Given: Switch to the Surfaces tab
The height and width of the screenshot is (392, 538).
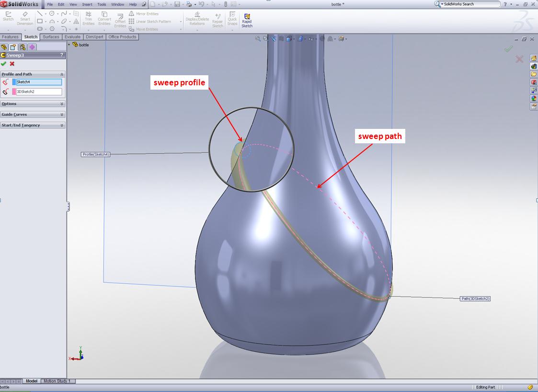Looking at the screenshot, I should point(51,37).
